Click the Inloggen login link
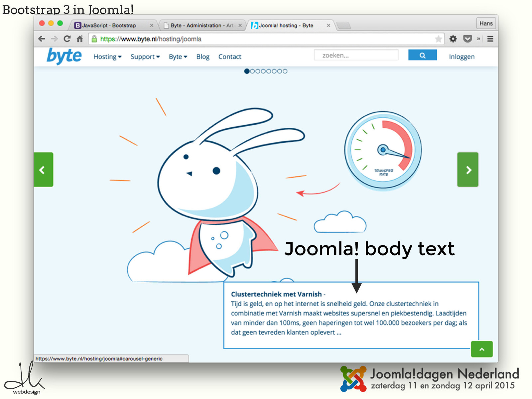This screenshot has width=532, height=399. point(462,57)
